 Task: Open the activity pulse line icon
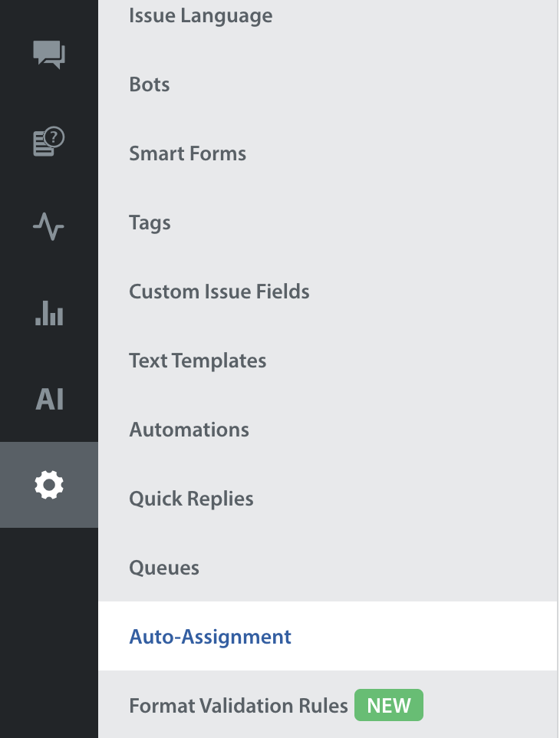click(x=49, y=227)
